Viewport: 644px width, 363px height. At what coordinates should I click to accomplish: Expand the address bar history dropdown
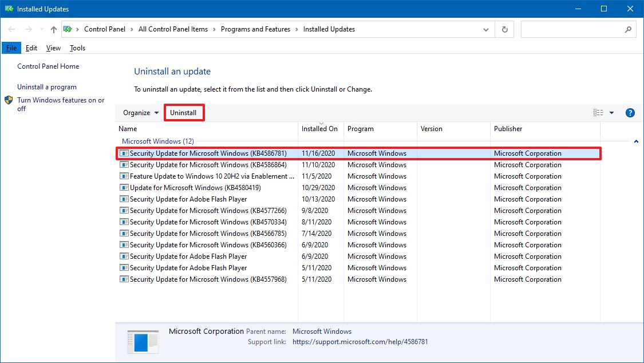pyautogui.click(x=486, y=30)
